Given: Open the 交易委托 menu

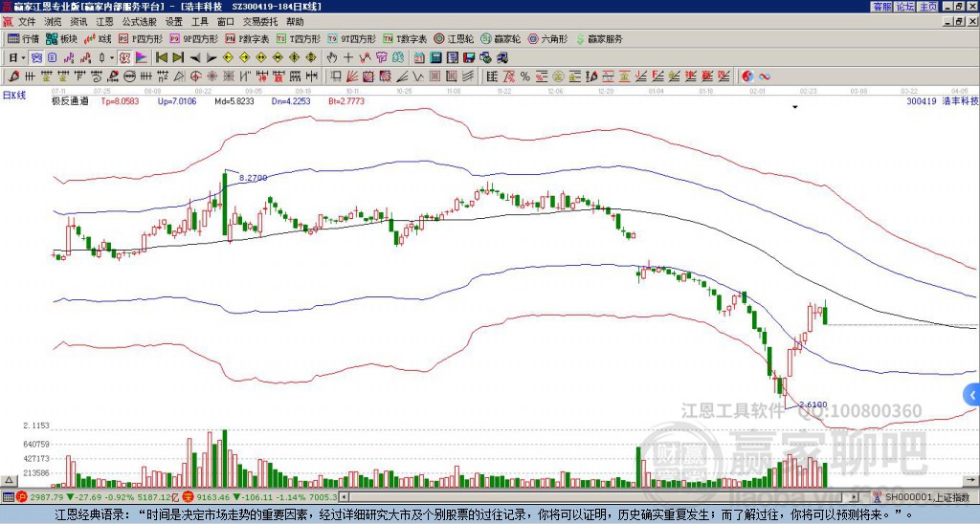Looking at the screenshot, I should 260,22.
